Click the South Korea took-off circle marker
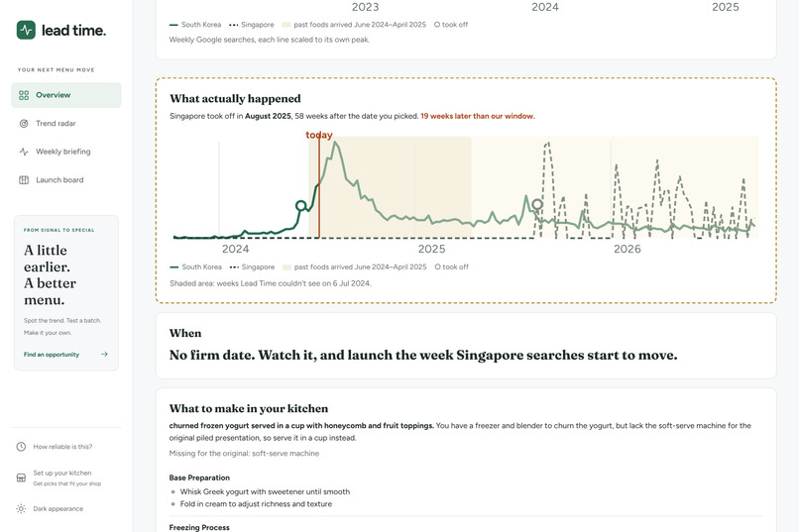The image size is (799, 532). [x=301, y=206]
